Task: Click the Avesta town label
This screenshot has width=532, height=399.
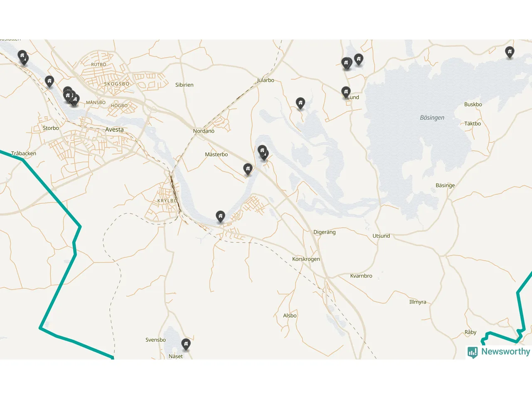Action: [x=114, y=130]
